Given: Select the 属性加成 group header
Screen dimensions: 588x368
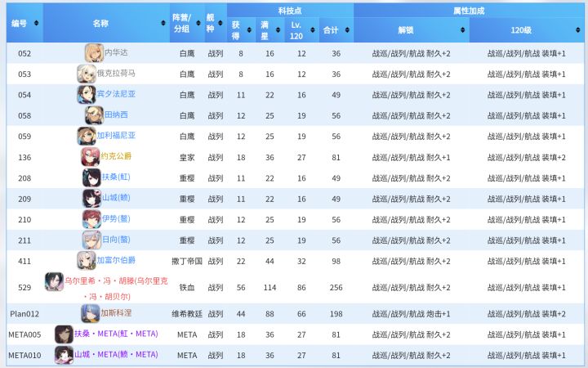Looking at the screenshot, I should coord(469,11).
